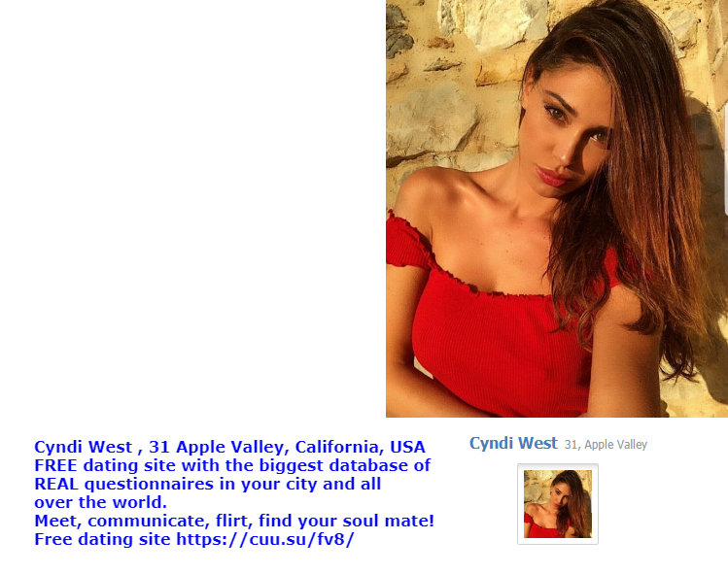Open the large profile photo

point(557,209)
